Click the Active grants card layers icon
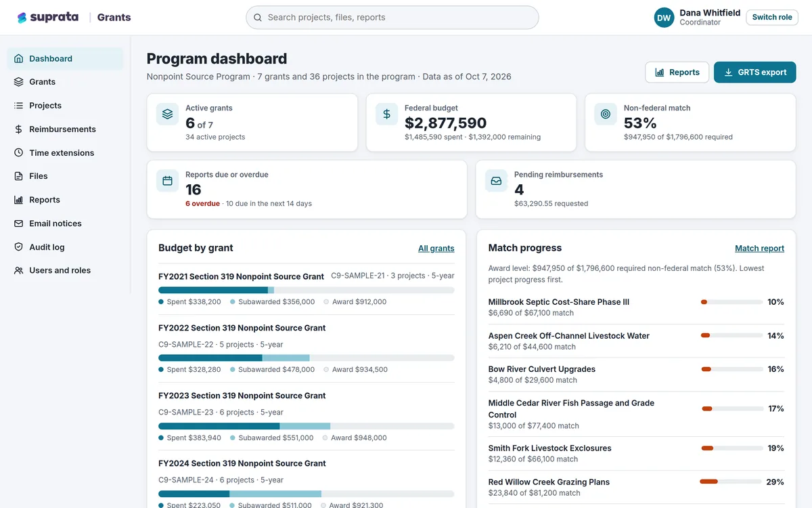This screenshot has width=812, height=508. point(167,114)
